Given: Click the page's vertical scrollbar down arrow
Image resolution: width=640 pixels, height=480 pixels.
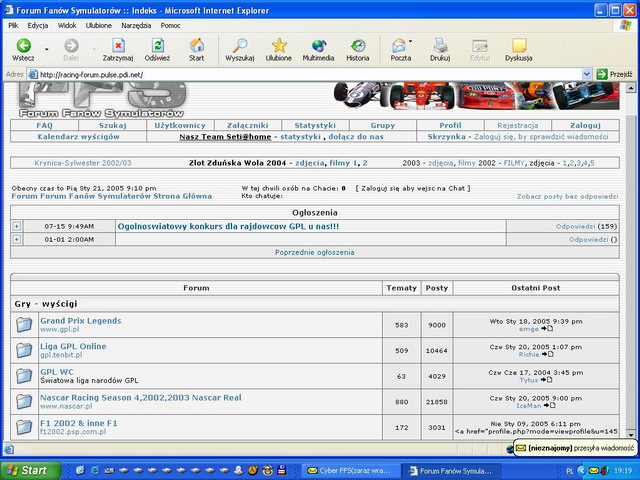Looking at the screenshot, I should 630,435.
